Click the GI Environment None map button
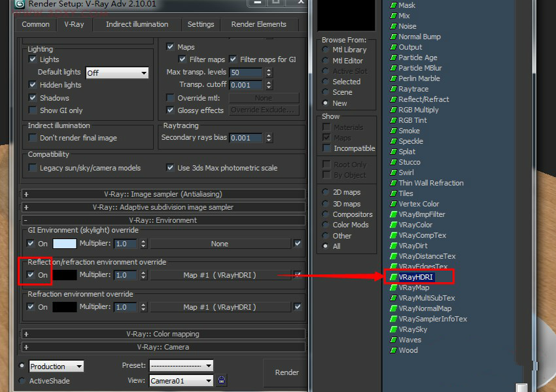The height and width of the screenshot is (392, 556). click(220, 244)
